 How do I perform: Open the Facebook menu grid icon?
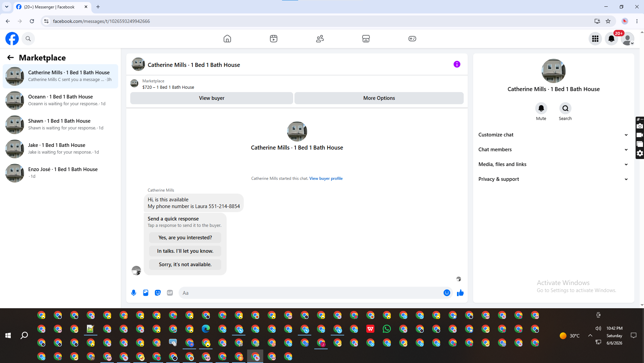[595, 39]
